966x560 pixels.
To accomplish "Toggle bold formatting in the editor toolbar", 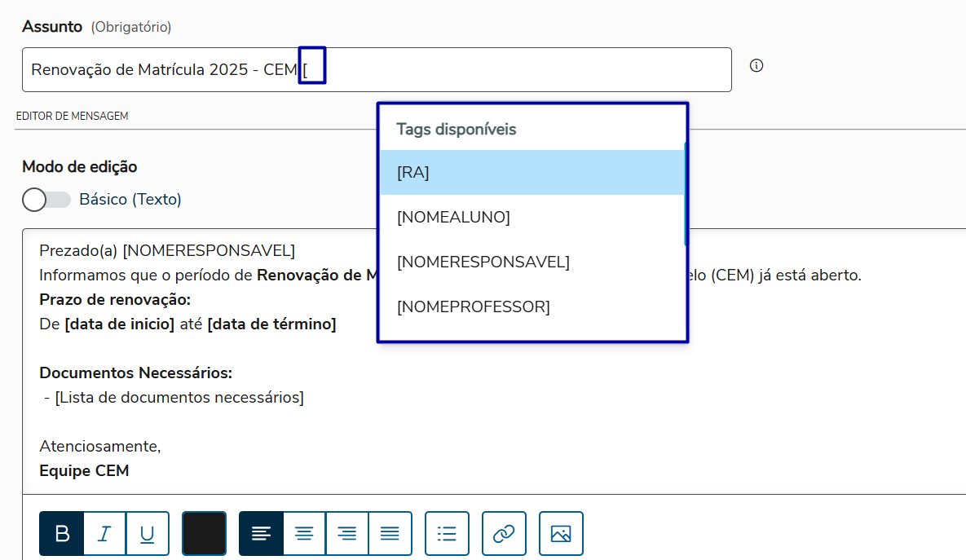I will (62, 534).
